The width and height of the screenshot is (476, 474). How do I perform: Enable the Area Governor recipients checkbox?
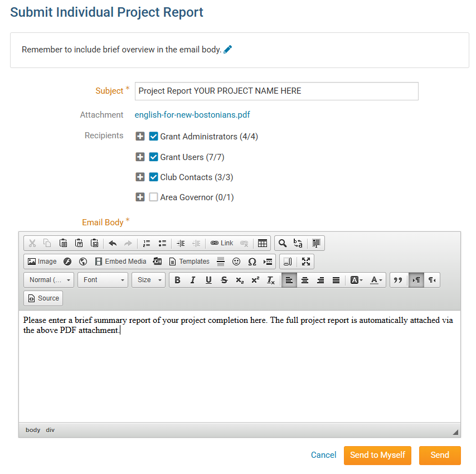154,197
